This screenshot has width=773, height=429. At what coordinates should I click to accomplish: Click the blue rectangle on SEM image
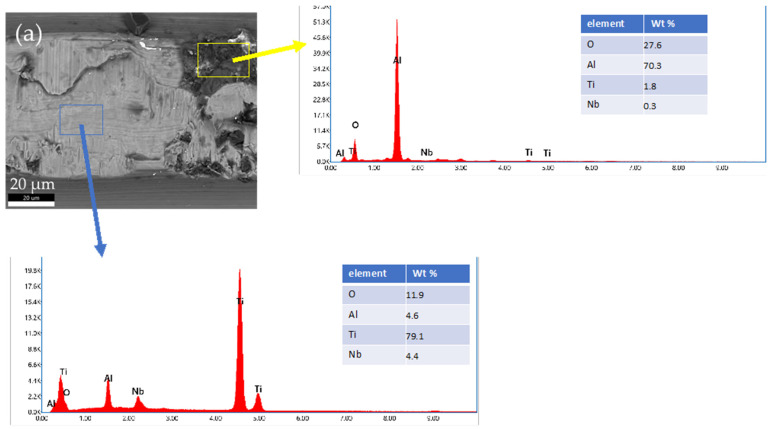click(x=81, y=119)
